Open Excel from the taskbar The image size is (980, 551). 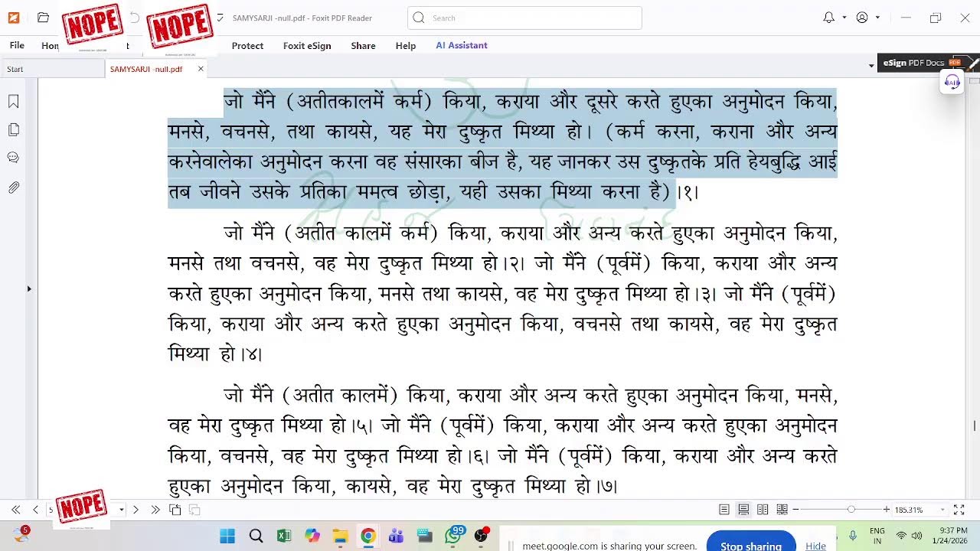pyautogui.click(x=284, y=536)
